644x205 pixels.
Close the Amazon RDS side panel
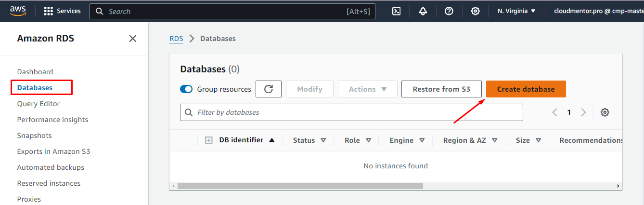point(133,39)
